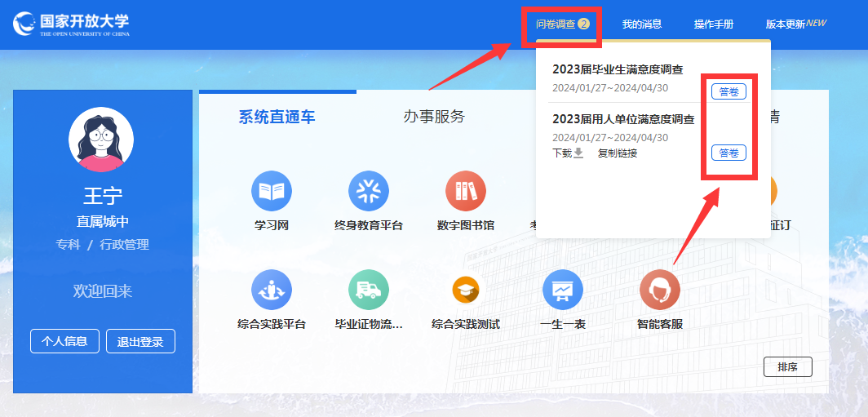Screen dimensions: 868x417
Task: Click 答卷 for 2023届用人单位满意度调查
Action: click(728, 153)
